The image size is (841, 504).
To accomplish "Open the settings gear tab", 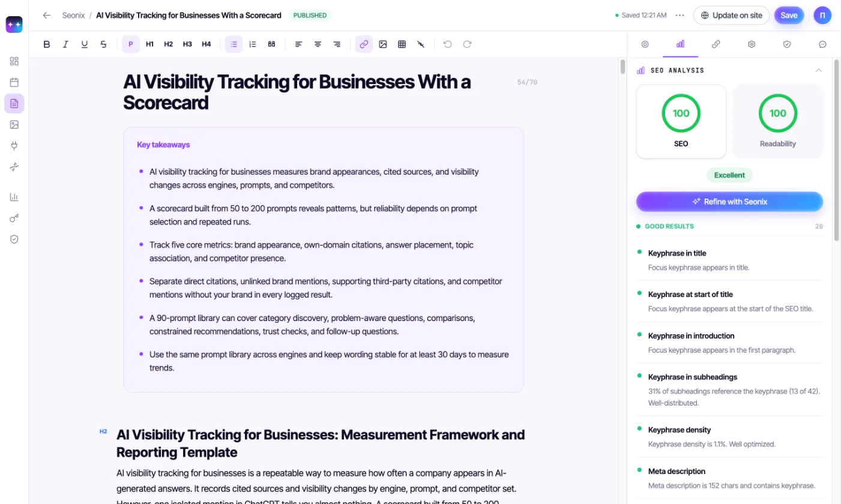I will coord(752,44).
